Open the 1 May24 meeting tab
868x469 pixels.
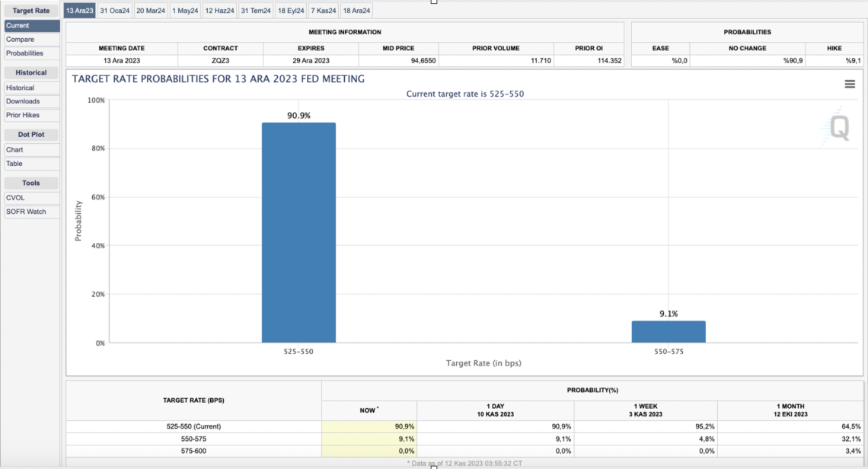click(x=185, y=11)
